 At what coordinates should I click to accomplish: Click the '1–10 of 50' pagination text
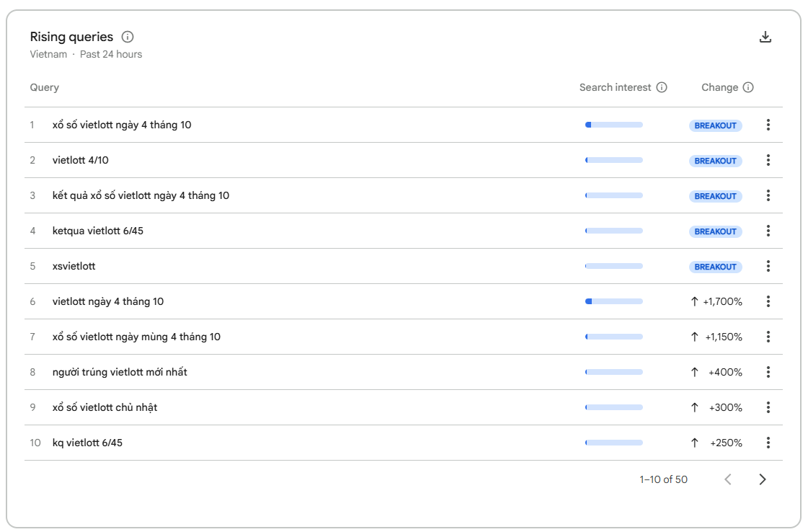point(663,479)
